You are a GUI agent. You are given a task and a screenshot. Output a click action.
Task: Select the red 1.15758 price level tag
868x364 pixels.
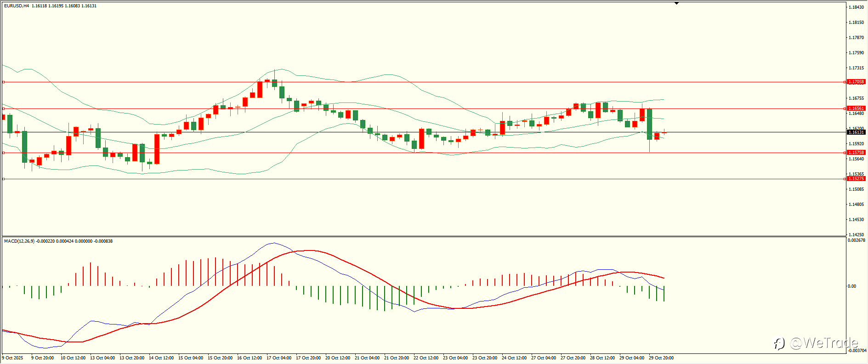857,153
